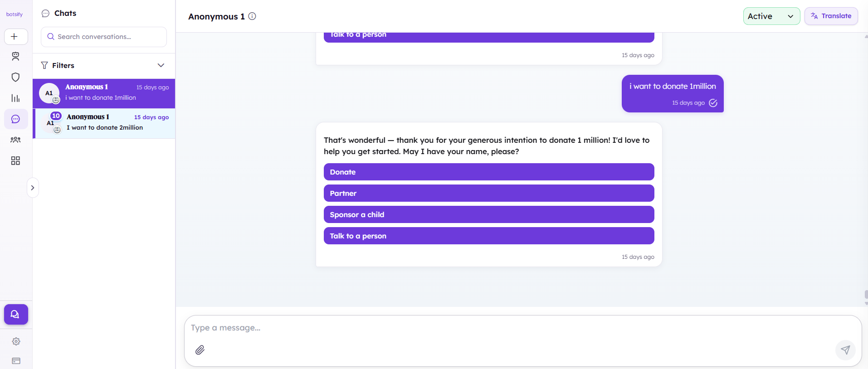
Task: Click the lower Talk to a person button
Action: (x=489, y=236)
